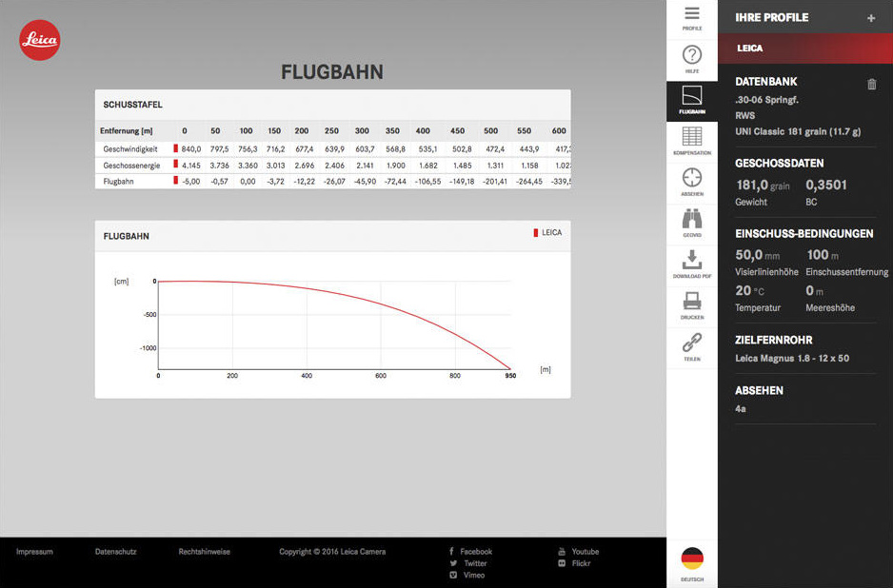This screenshot has height=588, width=893.
Task: Click the Geschwindigkeit row label
Action: (130, 149)
